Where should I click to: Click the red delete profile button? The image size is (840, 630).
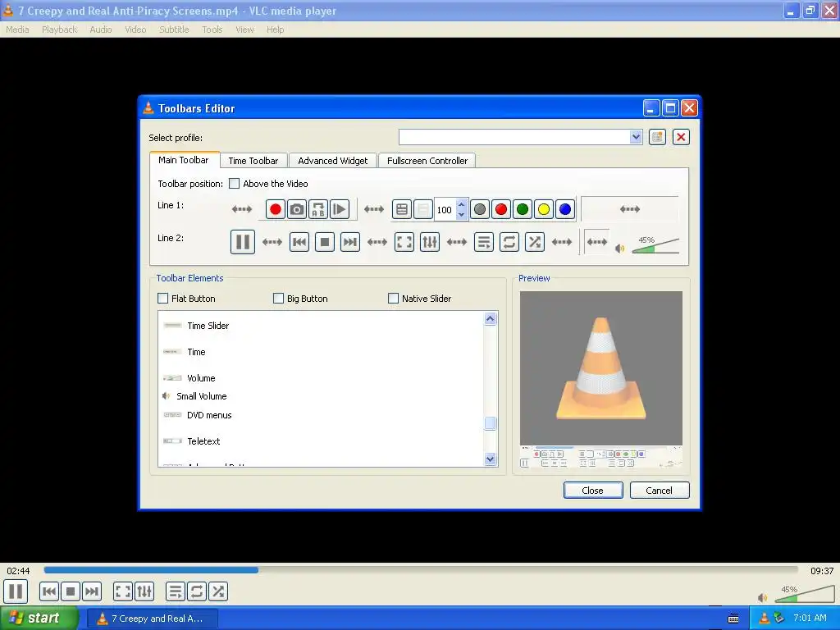pos(681,137)
